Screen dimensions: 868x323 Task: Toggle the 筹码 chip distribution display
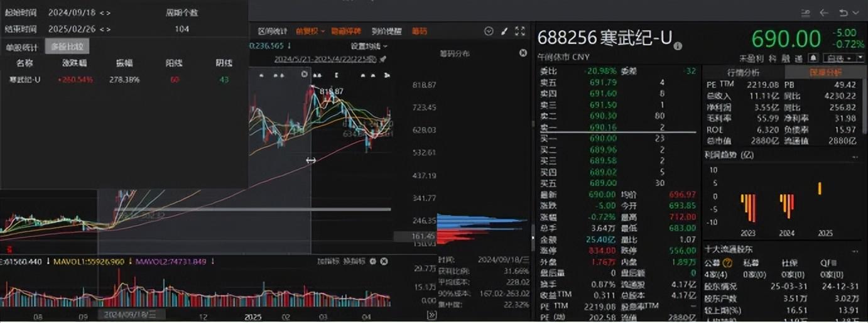tap(419, 31)
